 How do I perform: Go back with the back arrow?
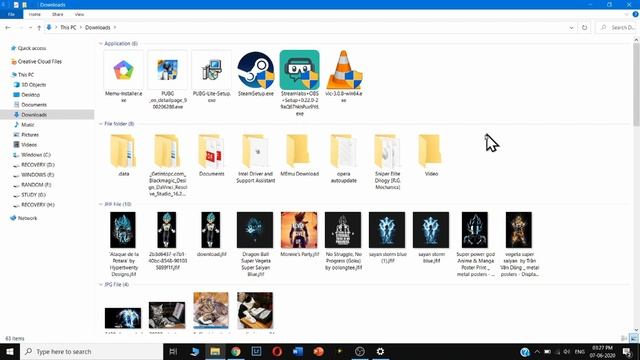tap(8, 27)
